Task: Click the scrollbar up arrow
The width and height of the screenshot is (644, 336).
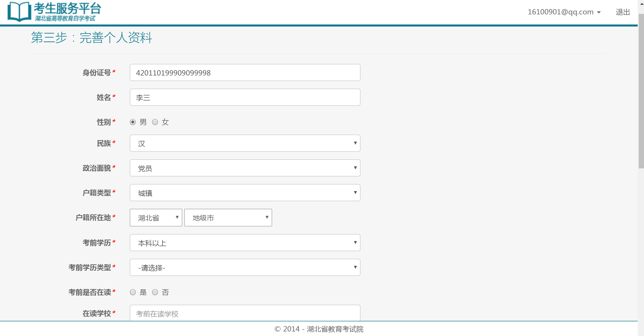Action: coord(641,4)
